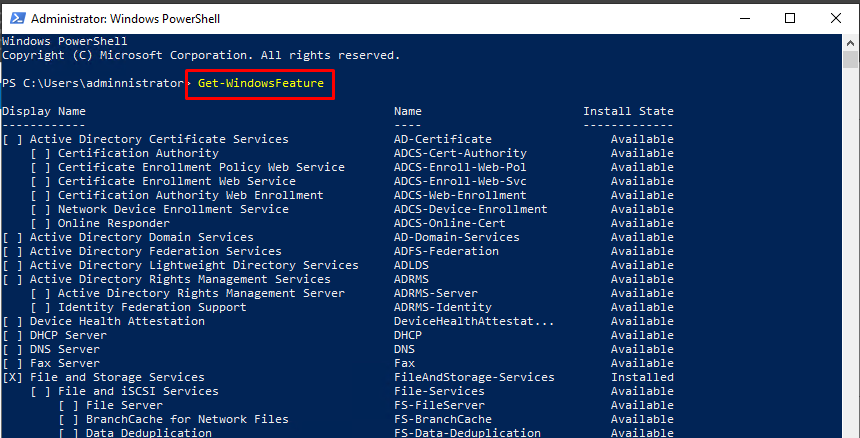This screenshot has height=438, width=860.
Task: Click the 'ADCS-Device-Enrollment' feature name
Action: pos(471,209)
